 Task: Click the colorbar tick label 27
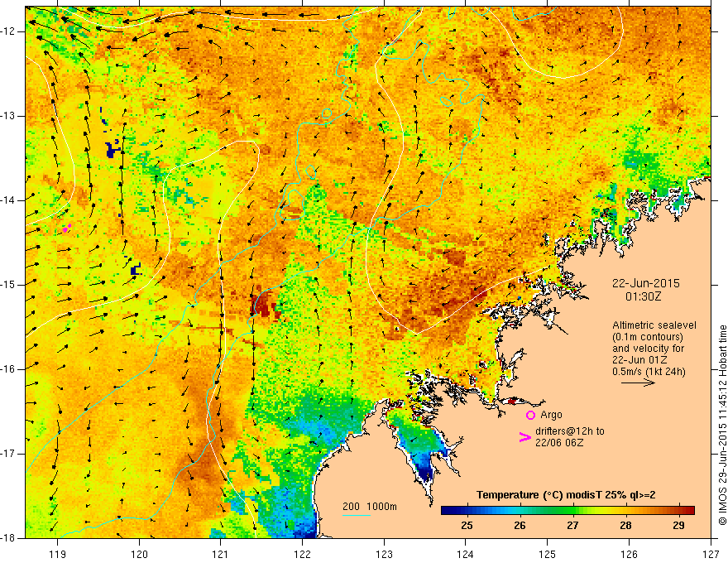573,526
